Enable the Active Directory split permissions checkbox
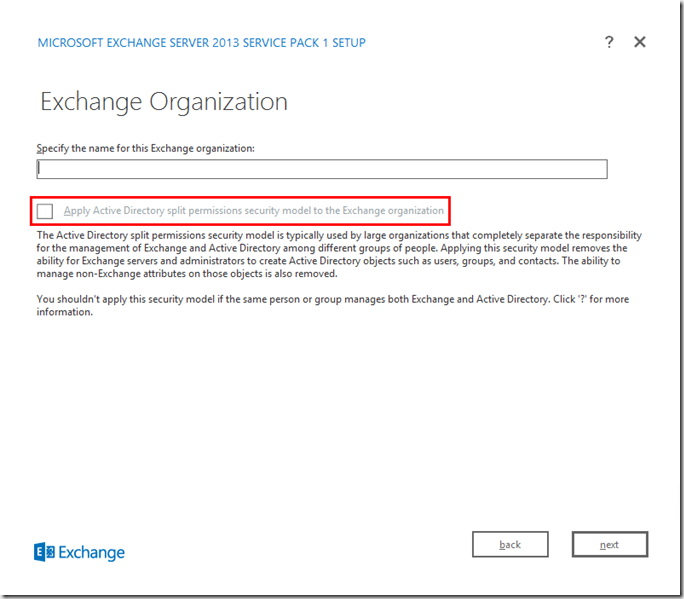Screen dimensions: 684x599 (x=45, y=211)
